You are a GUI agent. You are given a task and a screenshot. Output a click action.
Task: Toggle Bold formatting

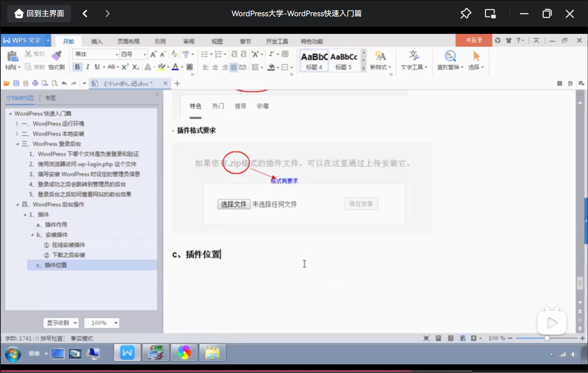(77, 67)
